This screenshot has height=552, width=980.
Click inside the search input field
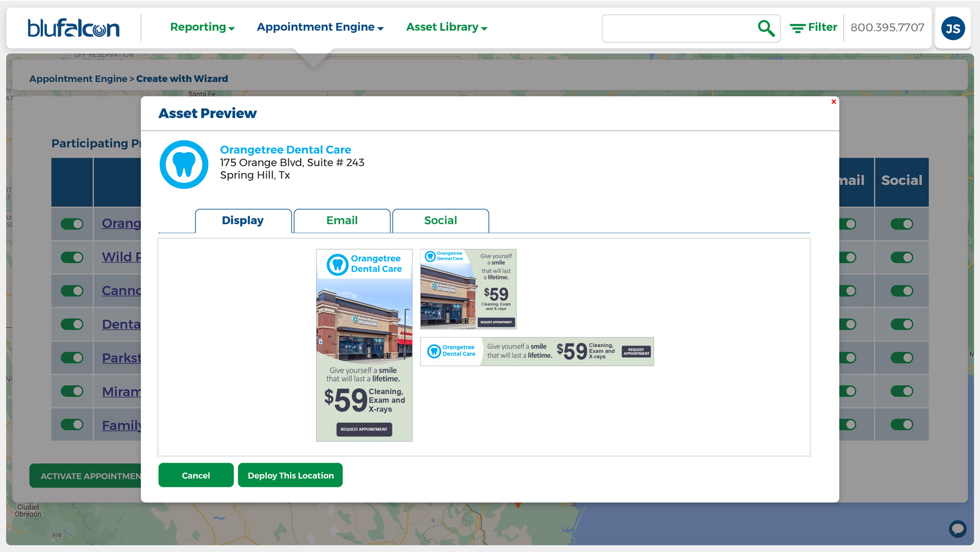(x=679, y=28)
